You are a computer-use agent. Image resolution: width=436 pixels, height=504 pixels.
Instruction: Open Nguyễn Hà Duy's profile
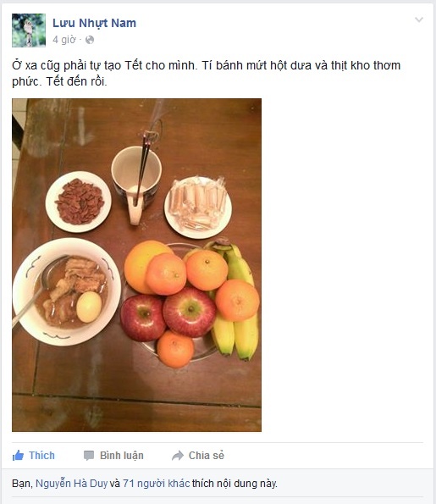click(71, 484)
